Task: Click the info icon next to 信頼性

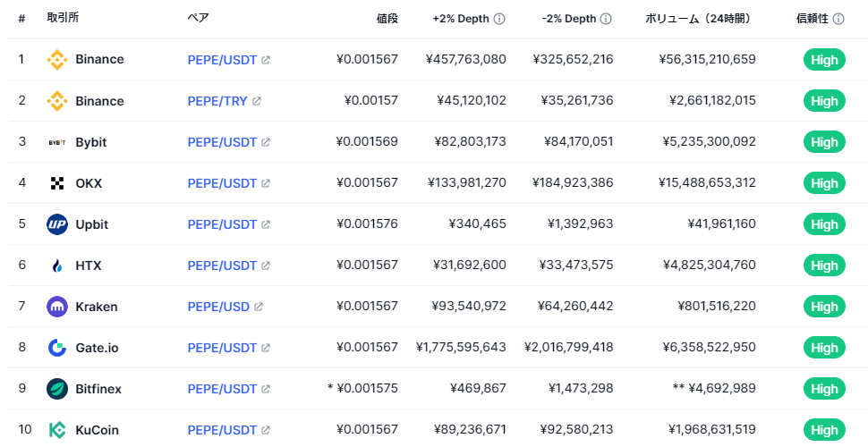Action: tap(838, 19)
